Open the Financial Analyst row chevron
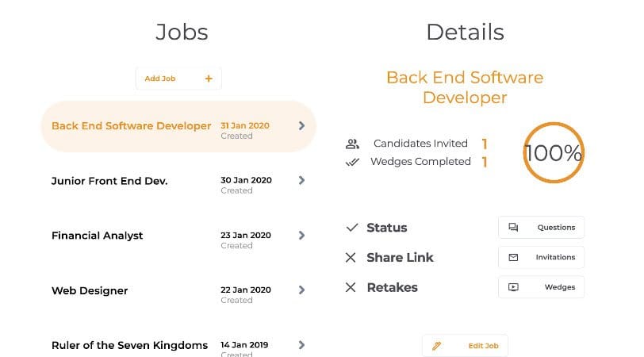 point(301,235)
